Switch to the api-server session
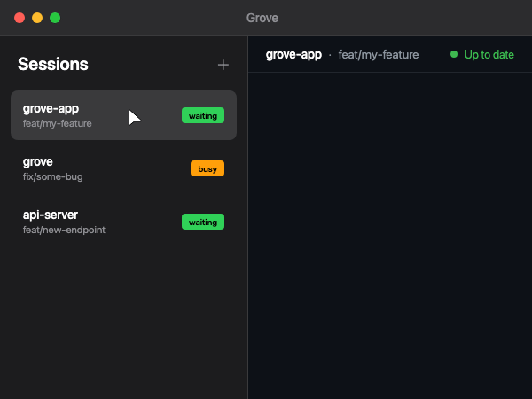This screenshot has width=532, height=399. point(51,215)
